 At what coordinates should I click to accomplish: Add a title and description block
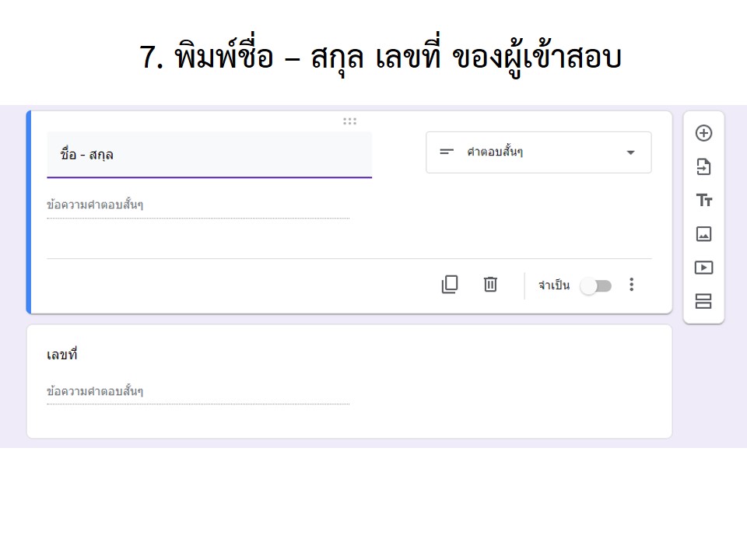click(703, 201)
